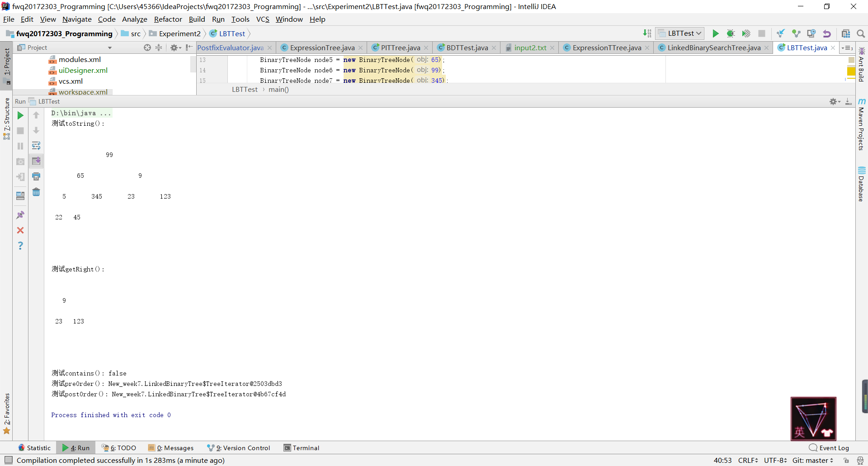Restore layout in the Run panel
Screen dimensions: 868x466
click(20, 195)
